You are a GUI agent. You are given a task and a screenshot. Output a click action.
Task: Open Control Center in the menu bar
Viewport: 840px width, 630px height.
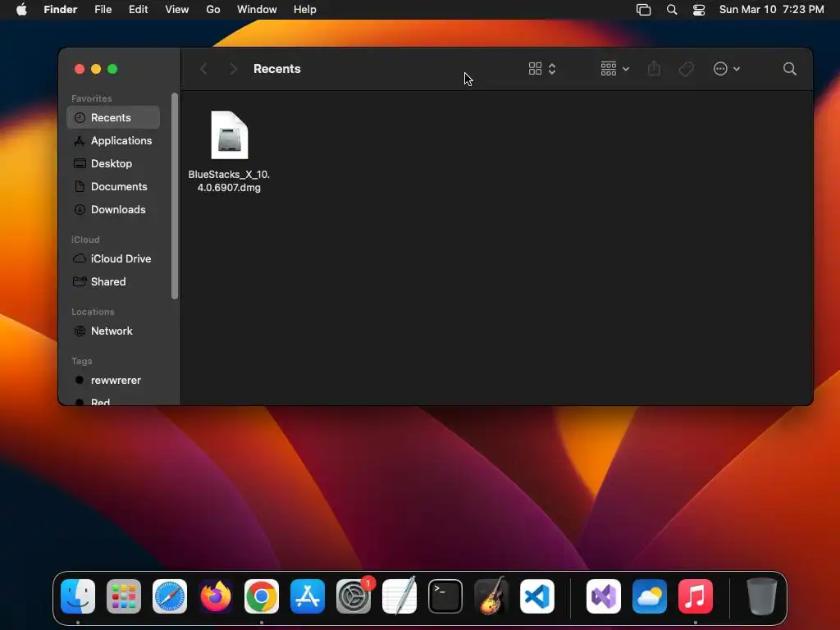tap(699, 10)
